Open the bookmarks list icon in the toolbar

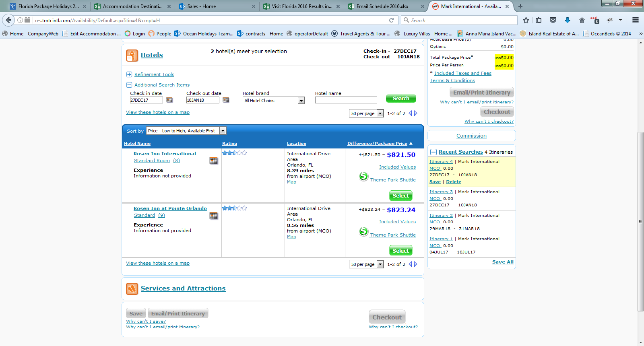pyautogui.click(x=539, y=20)
